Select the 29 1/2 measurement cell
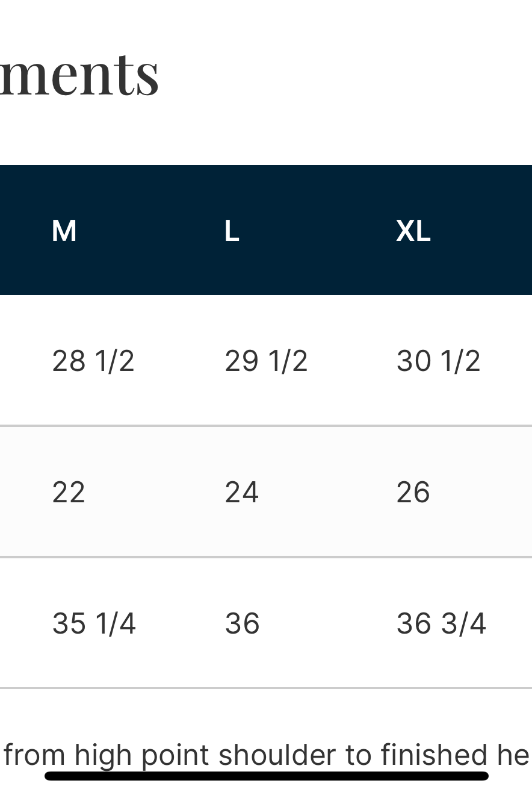532x795 pixels. click(x=266, y=361)
